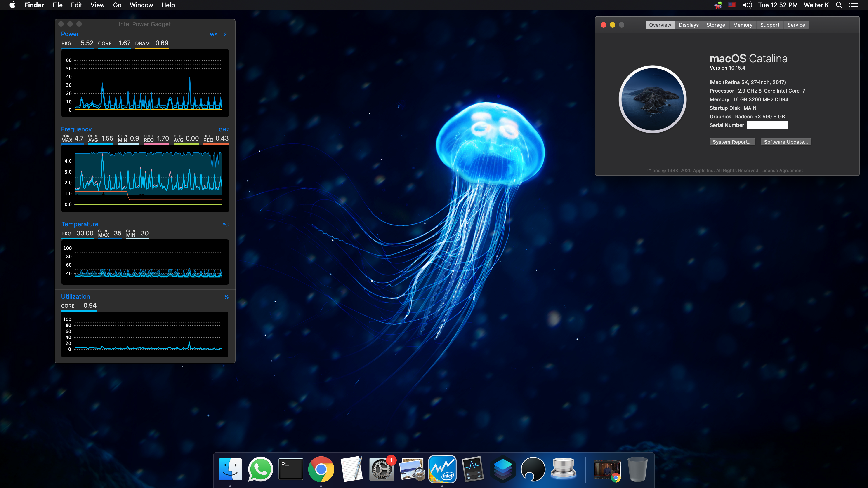Open the License Agreement link
Viewport: 868px width, 488px height.
pyautogui.click(x=782, y=170)
